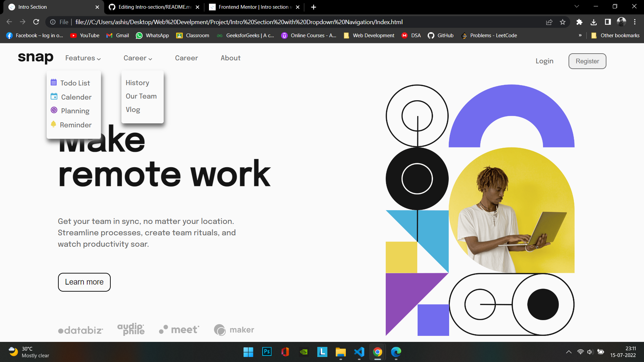Open the Windows Start menu

pos(248,352)
